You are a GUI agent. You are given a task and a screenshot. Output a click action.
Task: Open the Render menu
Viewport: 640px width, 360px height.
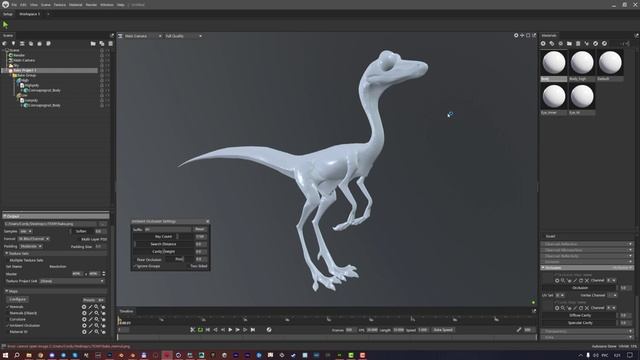click(x=91, y=5)
